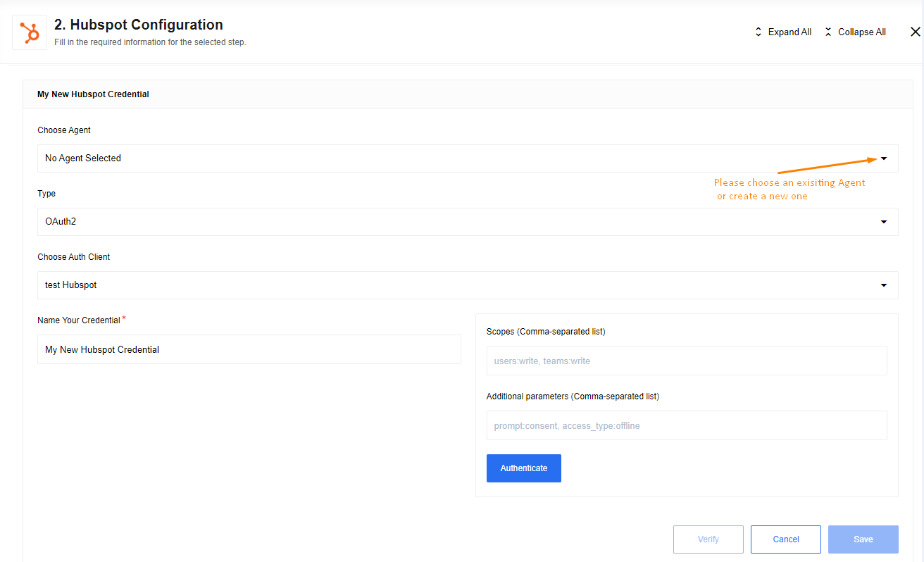Click the Additional parameters input field
The height and width of the screenshot is (562, 924).
(x=687, y=425)
